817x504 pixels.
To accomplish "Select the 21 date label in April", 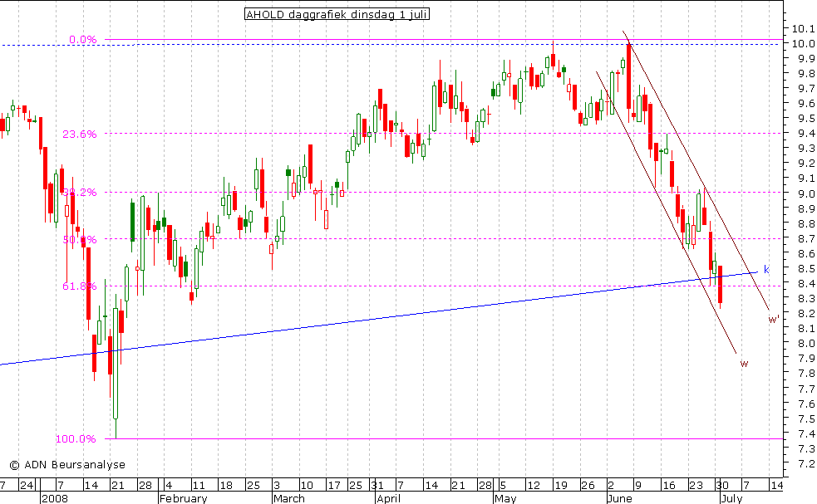I will 458,485.
